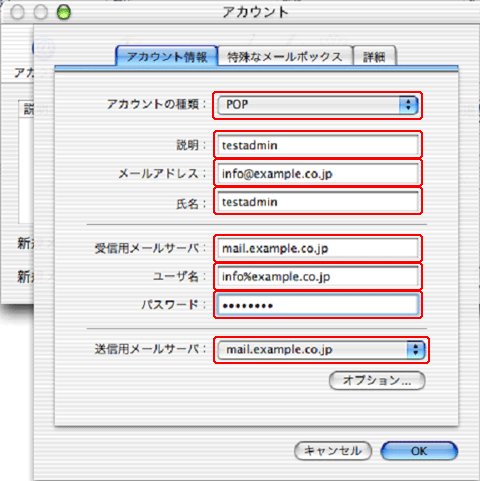Switch to the 特殊なメールボックス tab
The image size is (480, 481).
285,56
